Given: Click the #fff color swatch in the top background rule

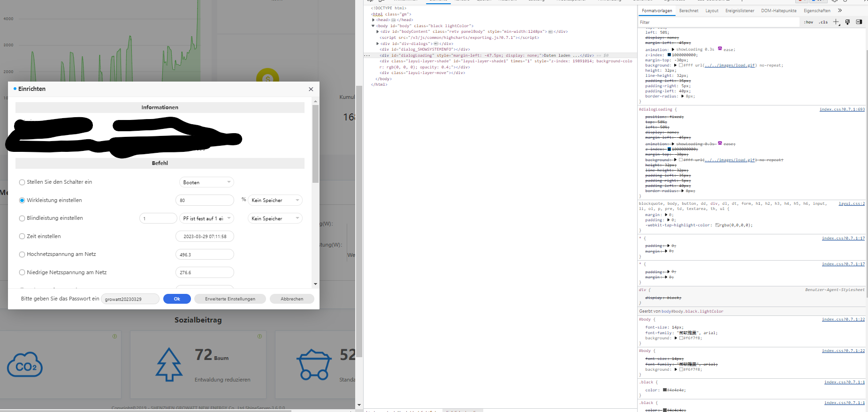Looking at the screenshot, I should point(681,65).
